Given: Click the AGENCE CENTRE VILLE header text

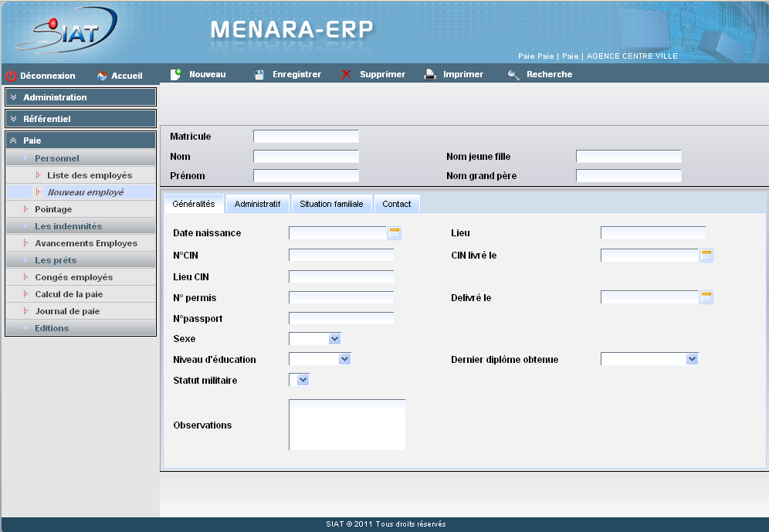Looking at the screenshot, I should coord(632,56).
